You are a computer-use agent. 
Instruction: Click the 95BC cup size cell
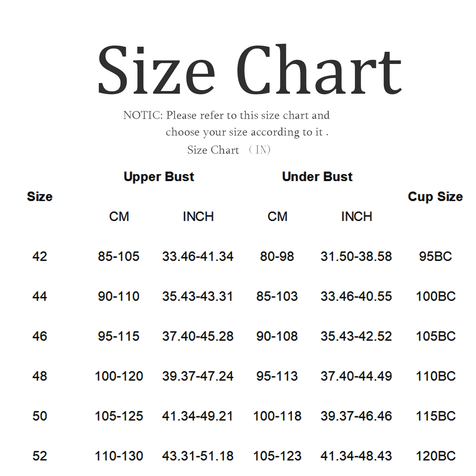click(435, 256)
